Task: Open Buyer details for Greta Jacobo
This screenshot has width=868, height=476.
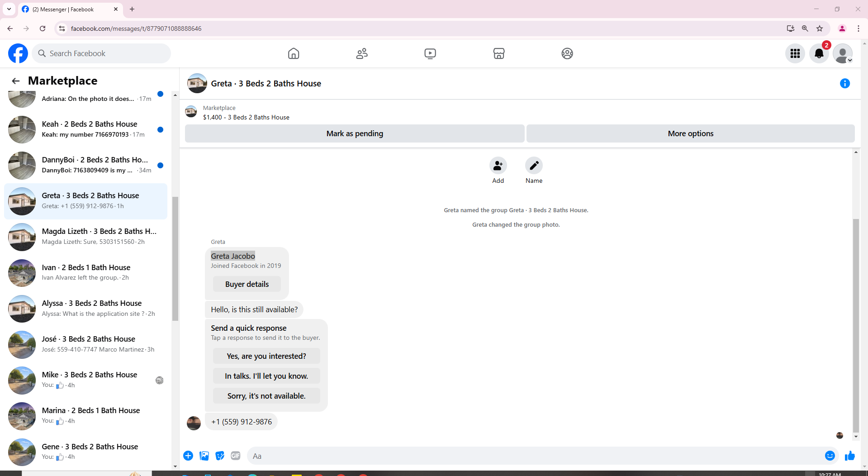Action: [247, 284]
